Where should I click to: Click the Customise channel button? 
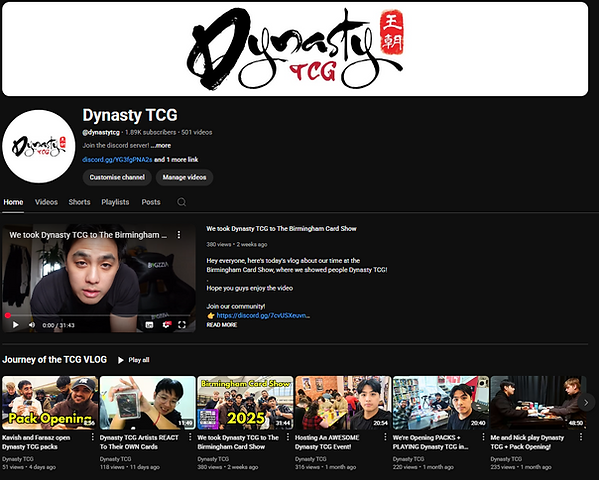[x=117, y=177]
